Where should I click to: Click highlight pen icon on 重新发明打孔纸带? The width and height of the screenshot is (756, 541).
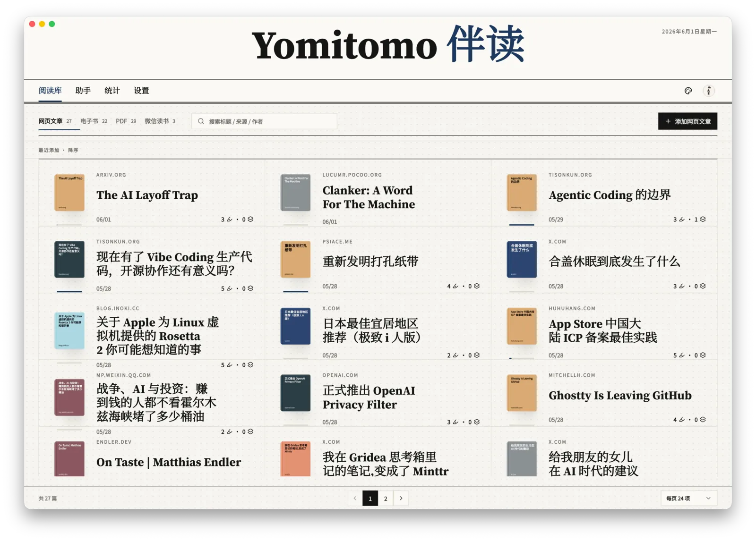pos(455,286)
